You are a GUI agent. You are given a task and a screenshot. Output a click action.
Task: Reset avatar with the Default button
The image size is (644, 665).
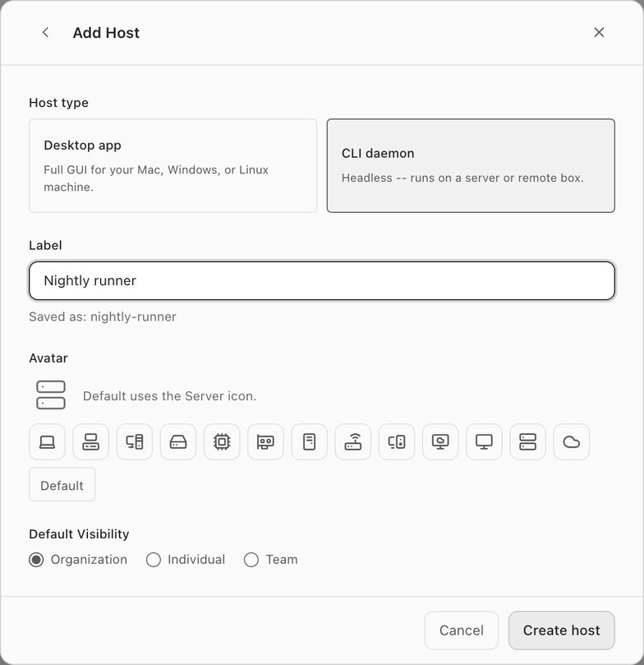pos(62,485)
